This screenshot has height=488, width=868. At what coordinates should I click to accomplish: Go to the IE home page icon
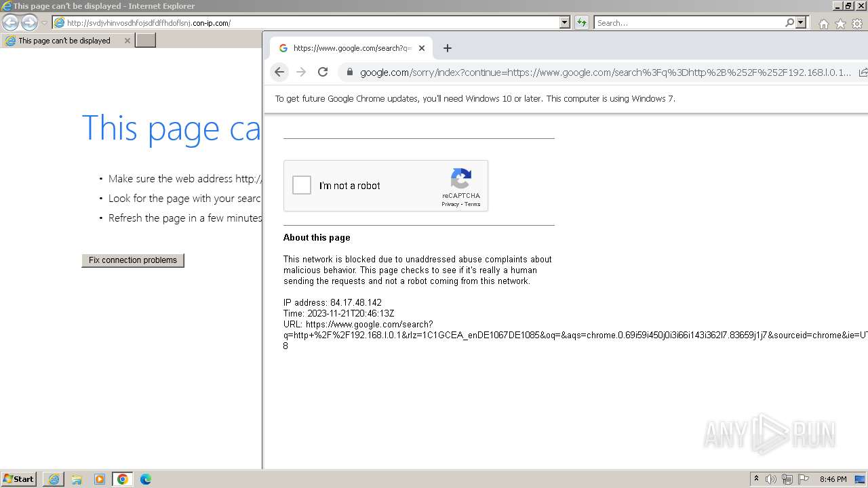click(x=823, y=24)
